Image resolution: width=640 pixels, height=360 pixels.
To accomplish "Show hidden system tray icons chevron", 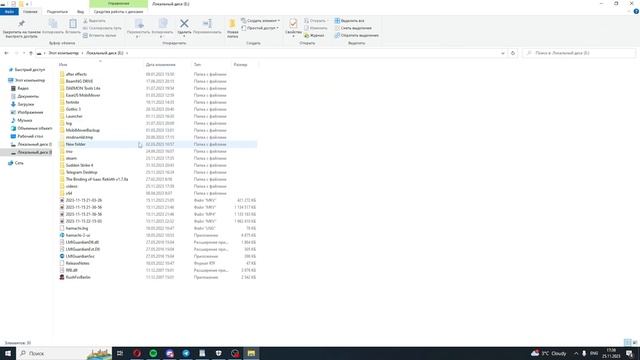I will (576, 353).
